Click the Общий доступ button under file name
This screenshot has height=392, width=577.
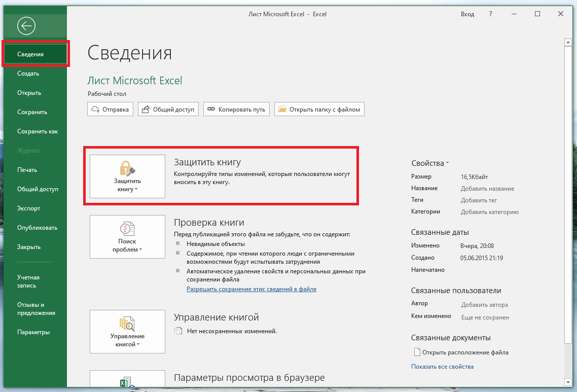point(168,110)
